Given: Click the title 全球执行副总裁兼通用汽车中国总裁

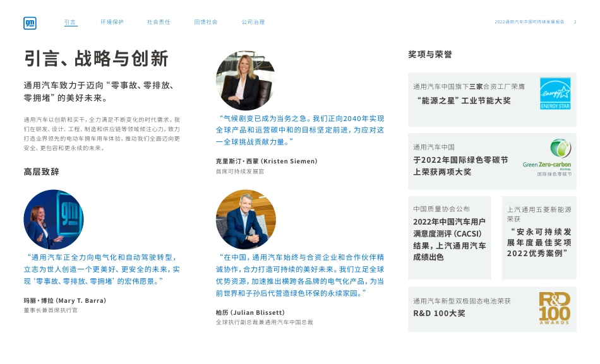Looking at the screenshot, I should pos(265,322).
